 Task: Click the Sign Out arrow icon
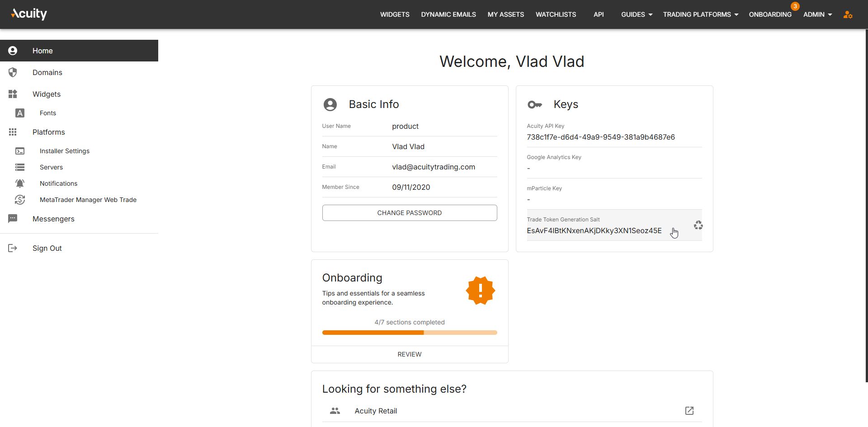13,248
